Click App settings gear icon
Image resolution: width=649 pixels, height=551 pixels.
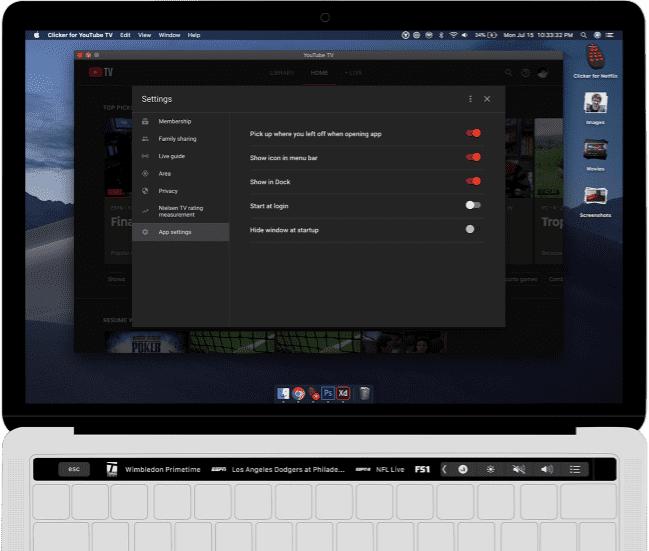coord(145,232)
